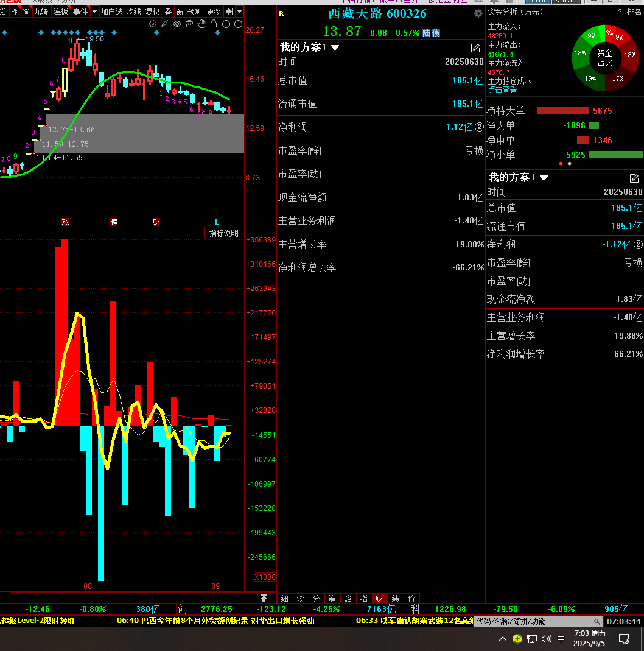Image resolution: width=644 pixels, height=651 pixels.
Task: Open 排名 ranking link
Action: [634, 12]
